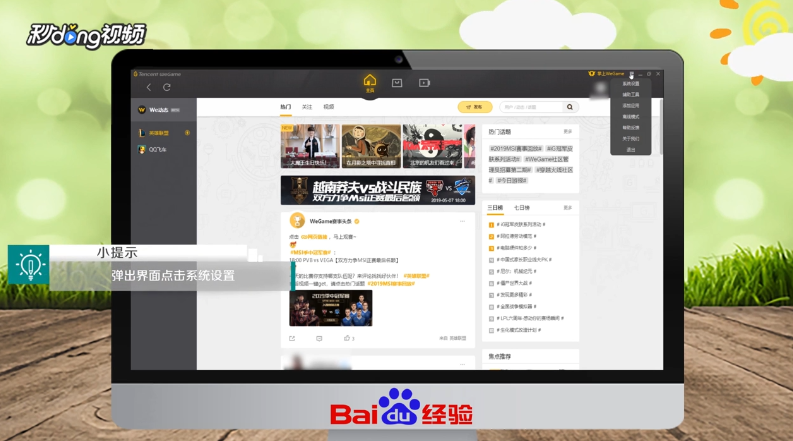
Task: Select 离线模式 in the dropdown menu
Action: (x=631, y=117)
